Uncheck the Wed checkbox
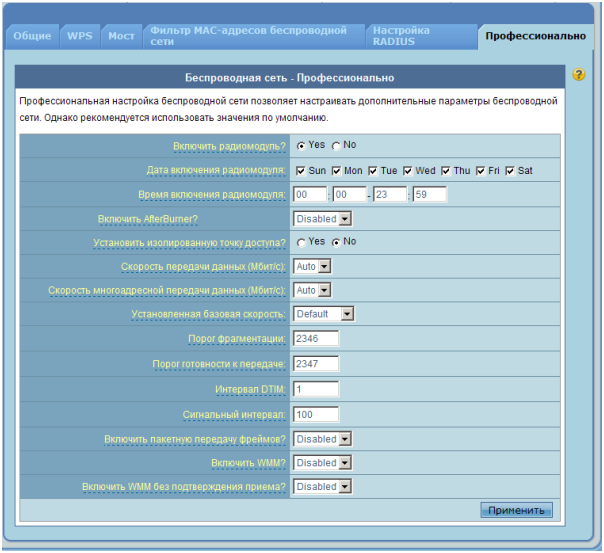604x553 pixels. click(408, 171)
